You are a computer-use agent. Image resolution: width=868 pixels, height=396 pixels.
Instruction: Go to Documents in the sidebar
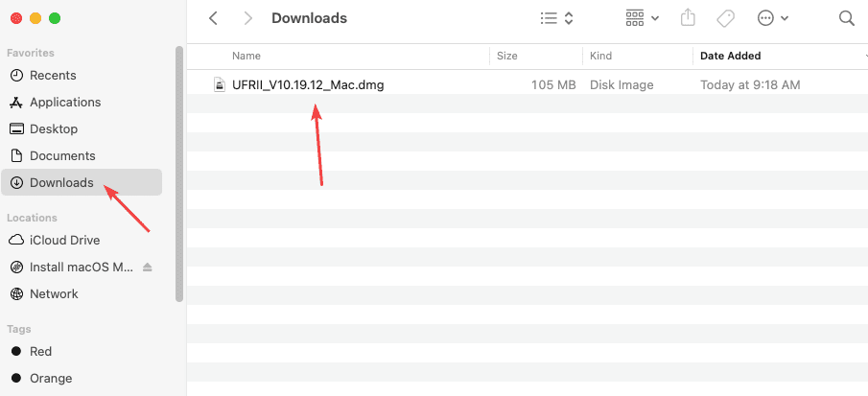(62, 155)
